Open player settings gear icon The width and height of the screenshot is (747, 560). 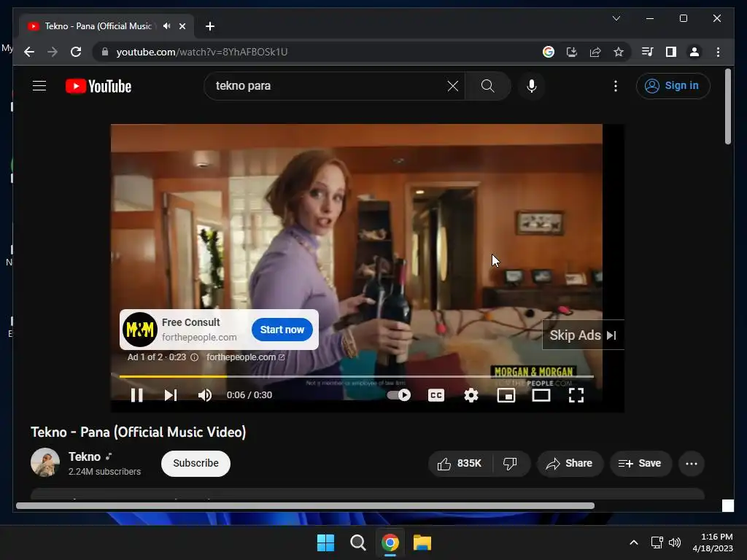tap(471, 395)
